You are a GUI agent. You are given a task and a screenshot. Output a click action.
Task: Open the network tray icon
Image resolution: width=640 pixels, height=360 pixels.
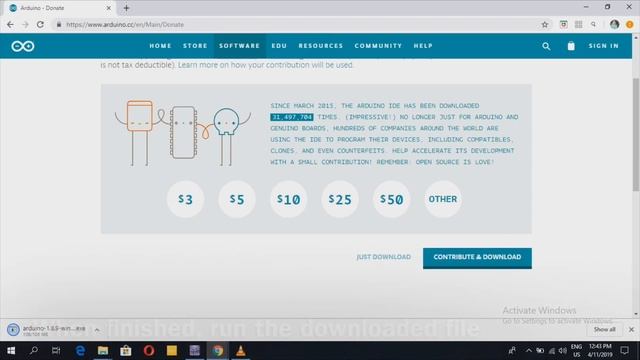point(551,351)
